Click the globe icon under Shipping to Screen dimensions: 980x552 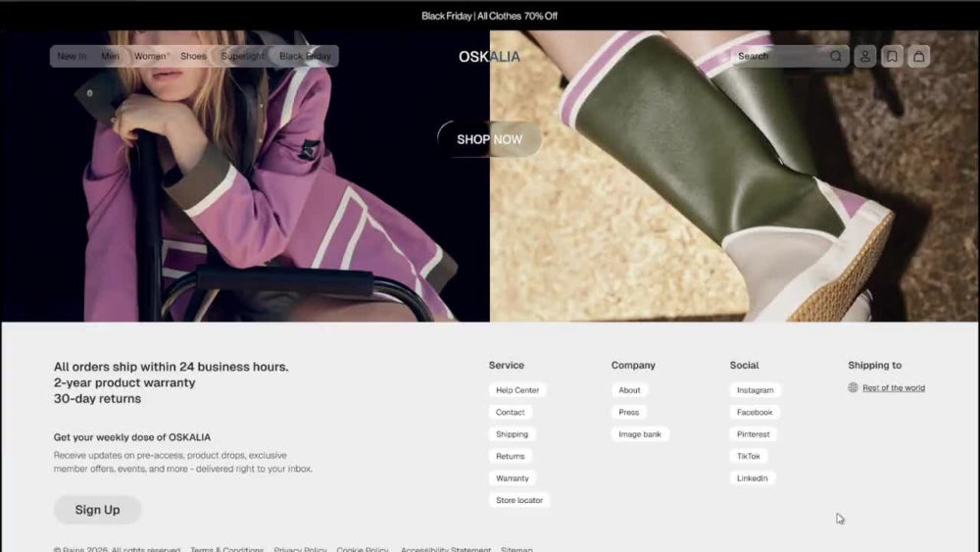[x=854, y=387]
